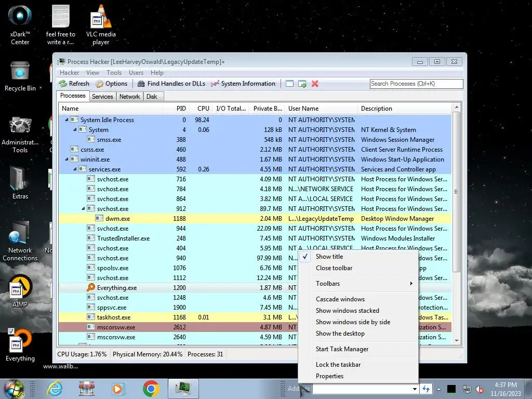This screenshot has height=399, width=532.
Task: Click the Refresh toolbar icon
Action: point(63,84)
